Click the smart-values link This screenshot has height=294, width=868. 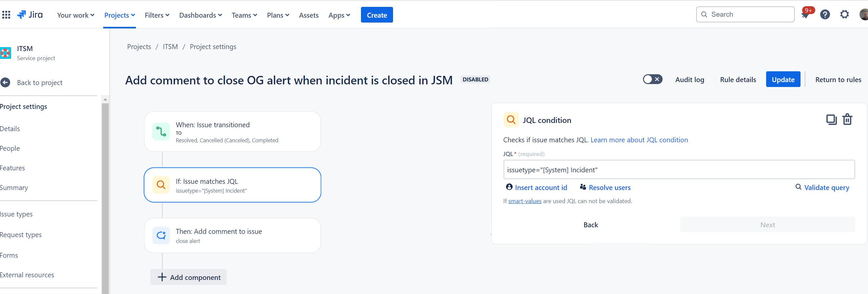[x=525, y=201]
